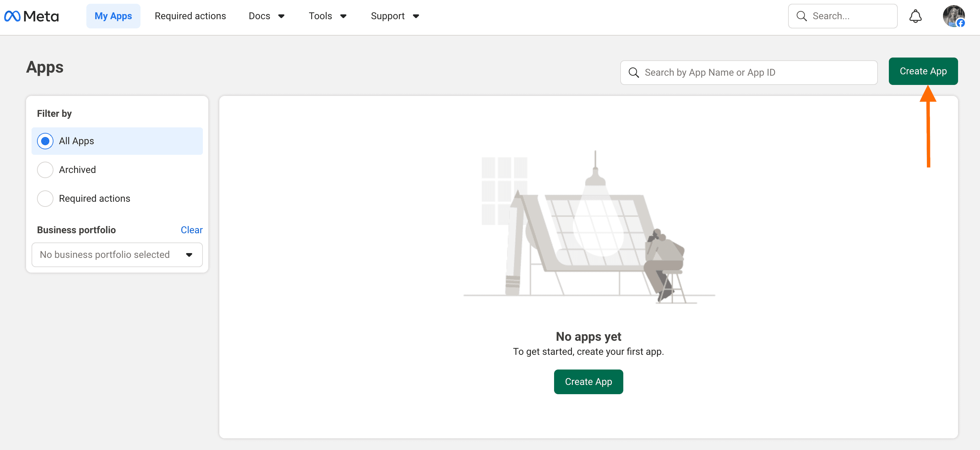Click magnifier icon in top search
The height and width of the screenshot is (450, 980).
point(801,16)
